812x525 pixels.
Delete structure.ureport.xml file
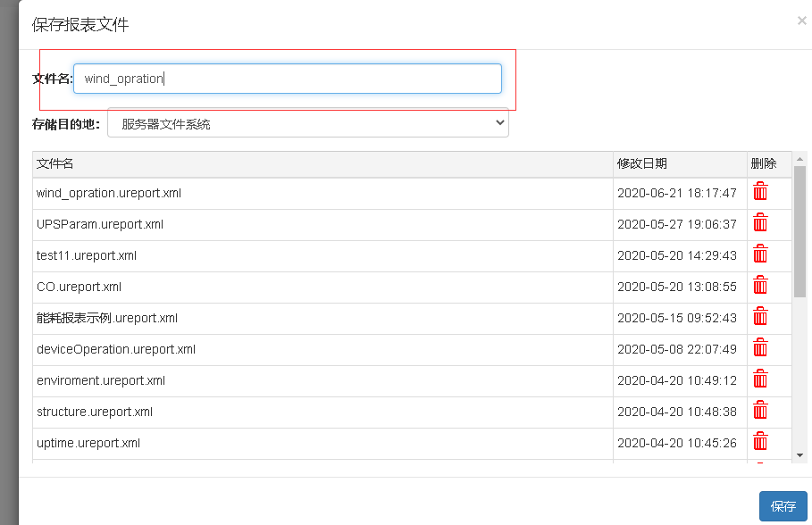click(759, 410)
